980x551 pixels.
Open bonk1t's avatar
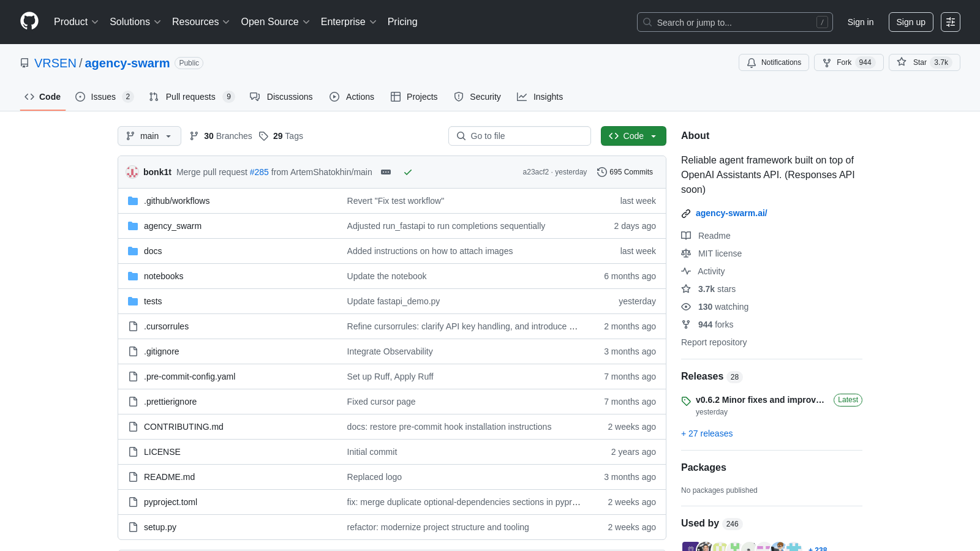click(132, 172)
